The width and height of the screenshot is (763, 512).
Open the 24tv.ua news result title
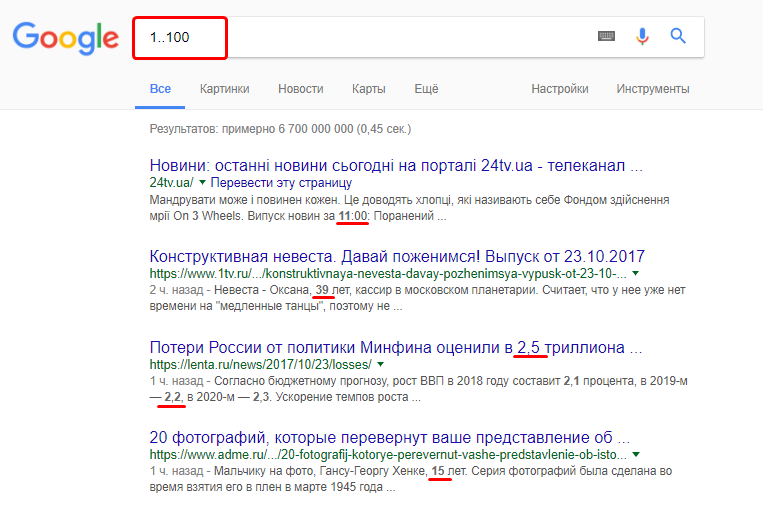tap(396, 165)
